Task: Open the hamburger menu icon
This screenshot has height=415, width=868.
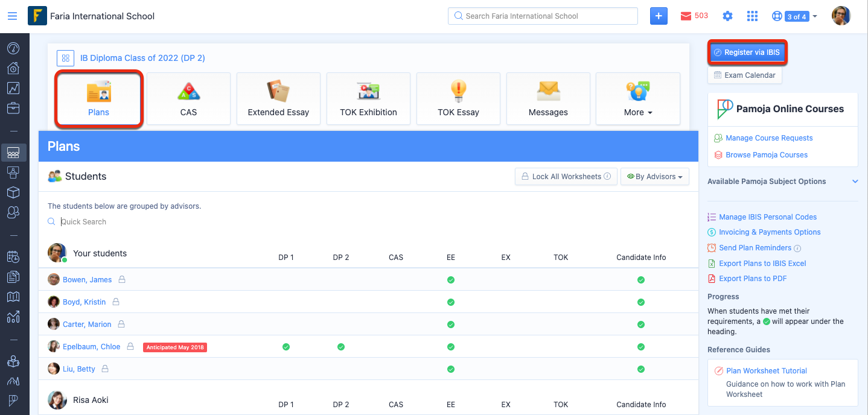Action: pos(12,16)
